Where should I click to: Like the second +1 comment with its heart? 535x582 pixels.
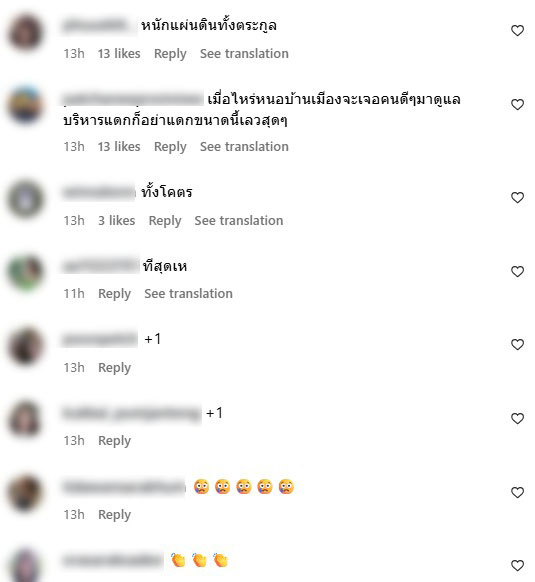click(517, 418)
